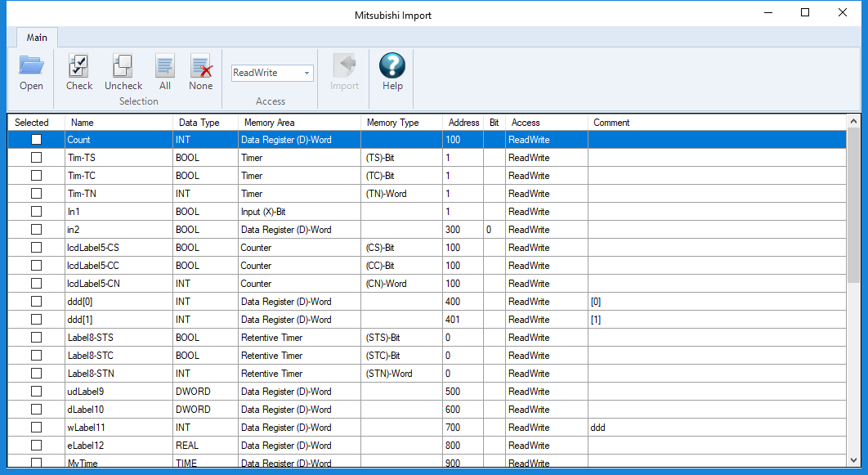The width and height of the screenshot is (868, 475).
Task: Click the DWORD data type of udLabel9
Action: pyautogui.click(x=205, y=392)
